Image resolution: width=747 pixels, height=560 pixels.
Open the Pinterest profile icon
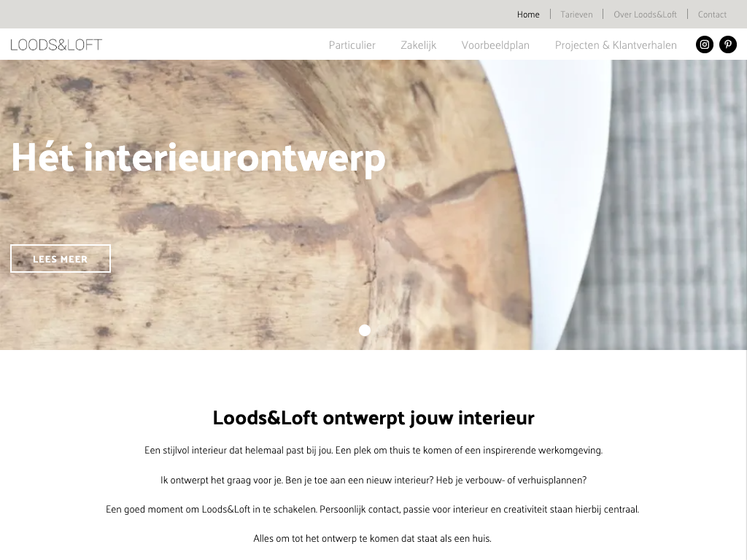727,44
